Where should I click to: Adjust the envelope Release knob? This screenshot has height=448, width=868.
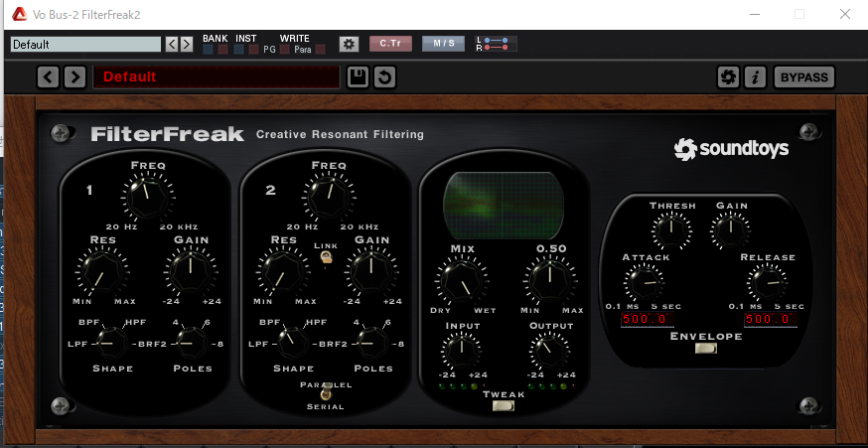[768, 282]
